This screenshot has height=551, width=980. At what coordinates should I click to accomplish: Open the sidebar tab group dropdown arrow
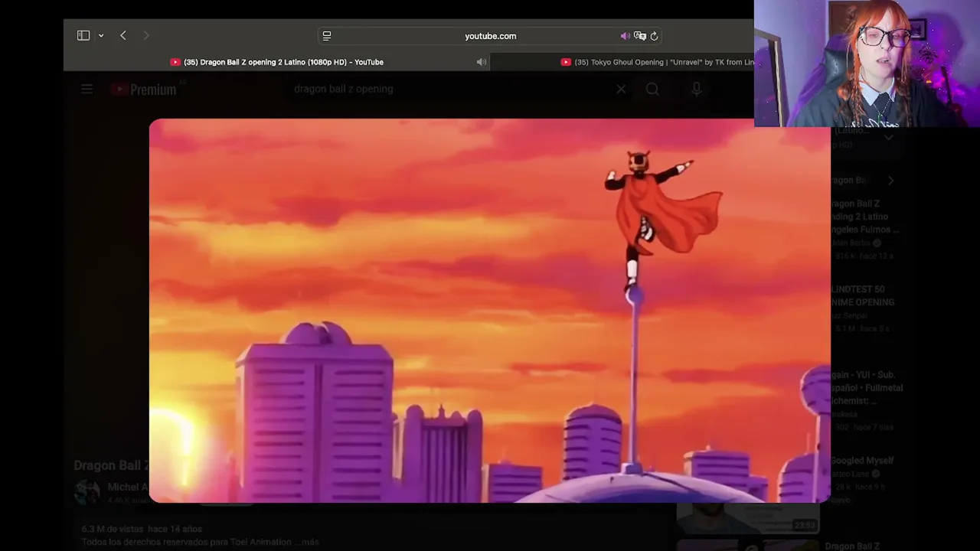101,36
